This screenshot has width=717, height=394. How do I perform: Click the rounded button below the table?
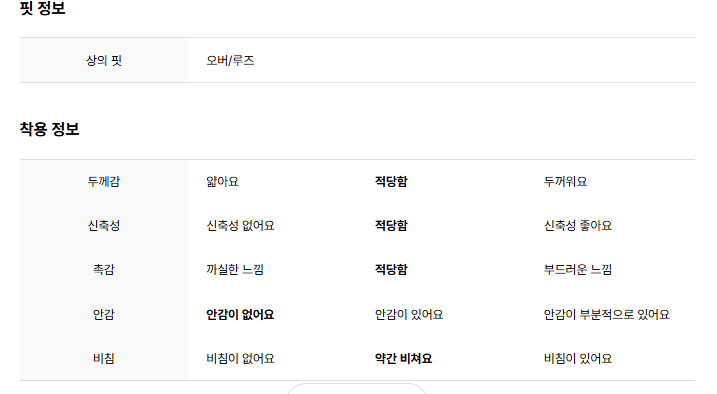point(357,389)
